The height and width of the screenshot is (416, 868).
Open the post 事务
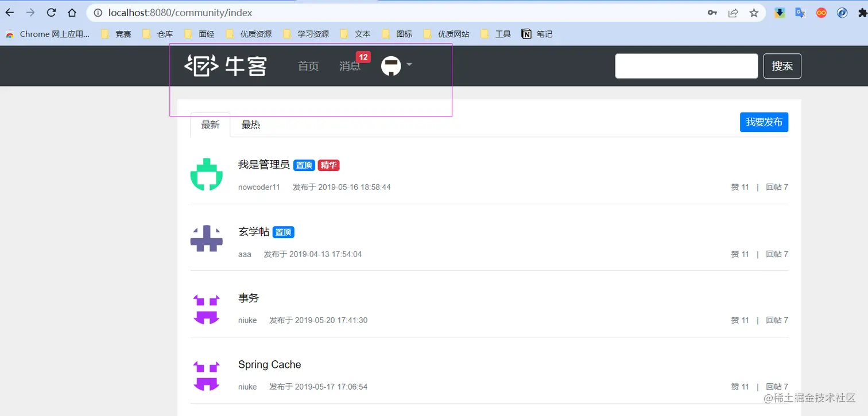point(249,298)
